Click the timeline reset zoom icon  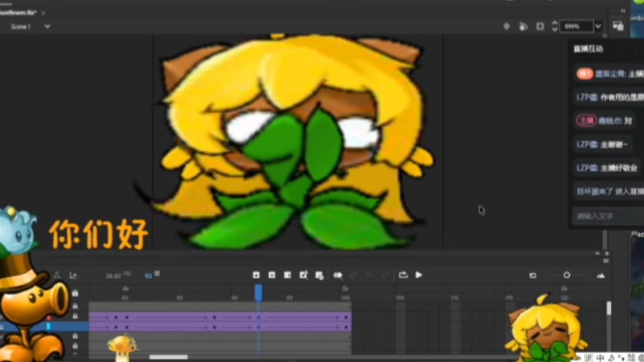click(533, 275)
